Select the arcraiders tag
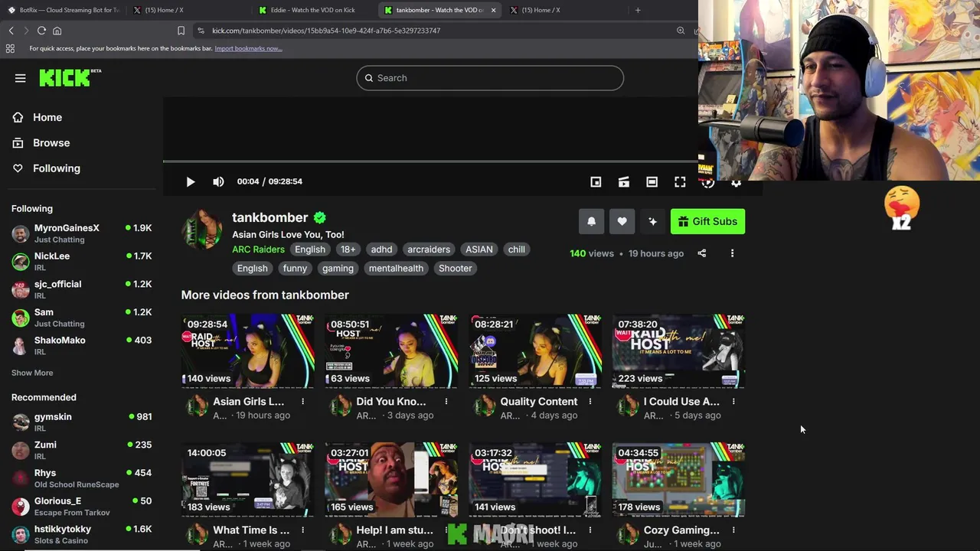Viewport: 980px width, 551px height. tap(429, 249)
